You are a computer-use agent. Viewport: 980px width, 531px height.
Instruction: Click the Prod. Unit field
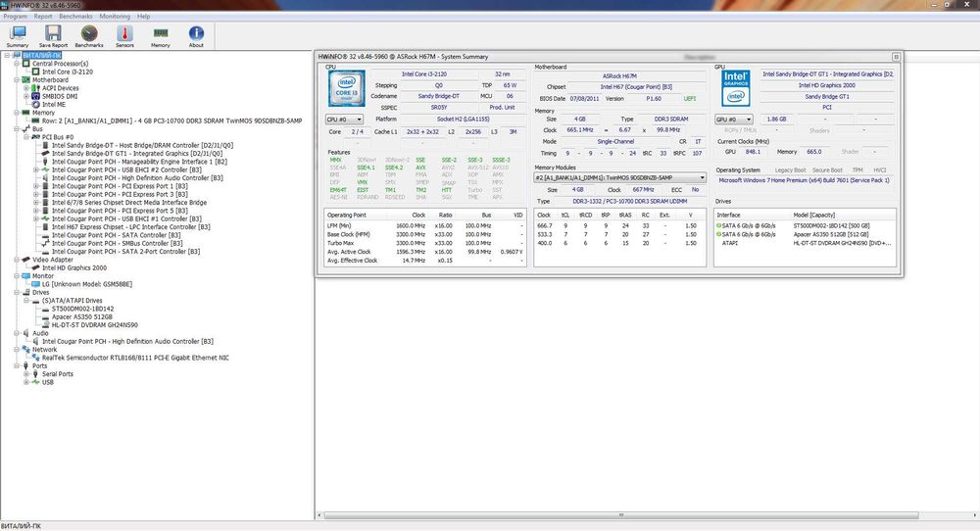coord(502,108)
